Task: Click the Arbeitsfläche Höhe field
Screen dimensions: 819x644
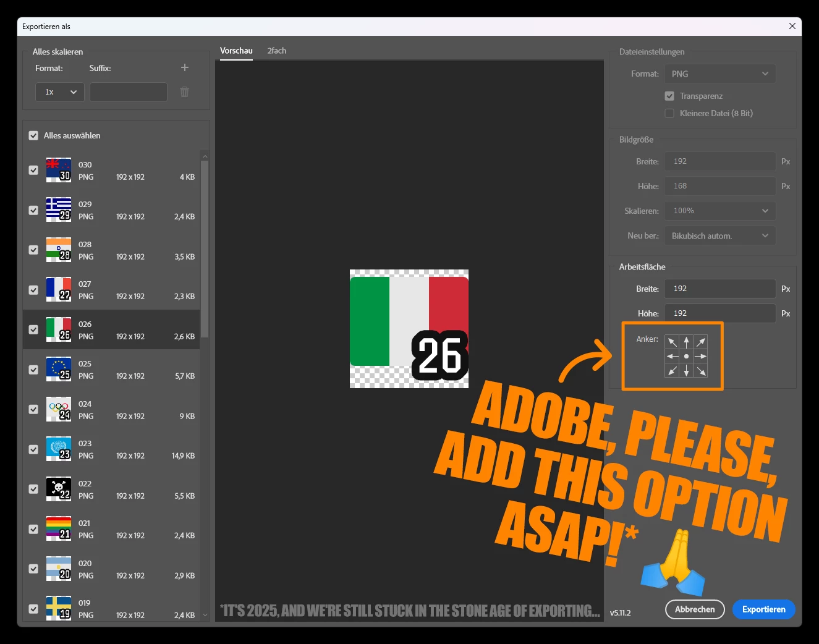Action: 720,313
